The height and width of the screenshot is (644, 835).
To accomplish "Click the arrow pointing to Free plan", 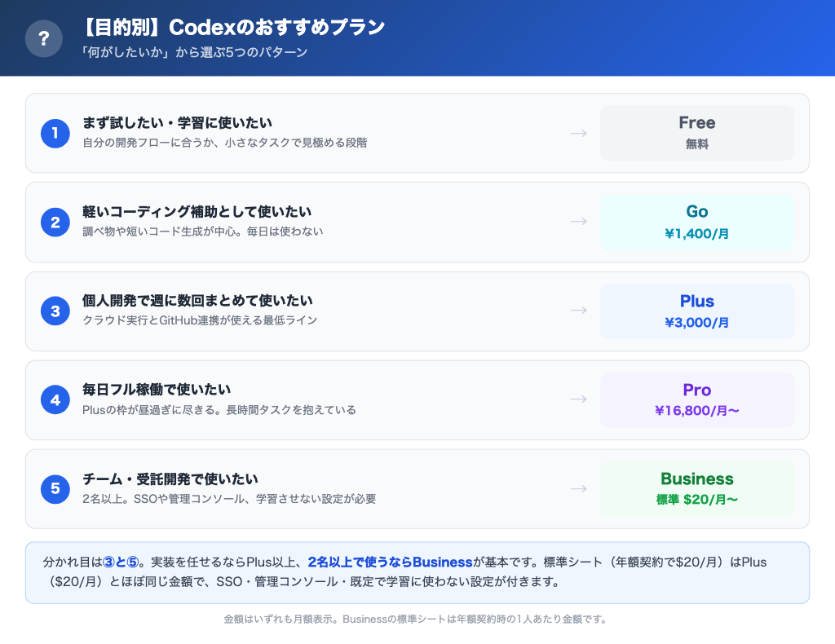I will tap(579, 133).
